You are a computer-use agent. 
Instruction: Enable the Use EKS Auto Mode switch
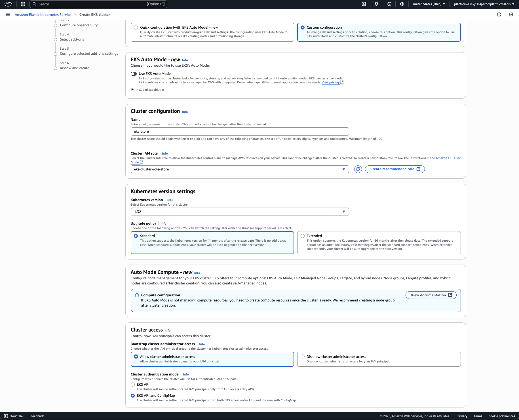tap(134, 74)
